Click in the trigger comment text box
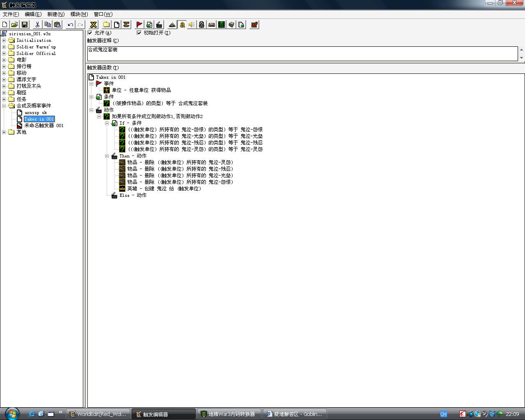The image size is (525, 420). pos(302,53)
